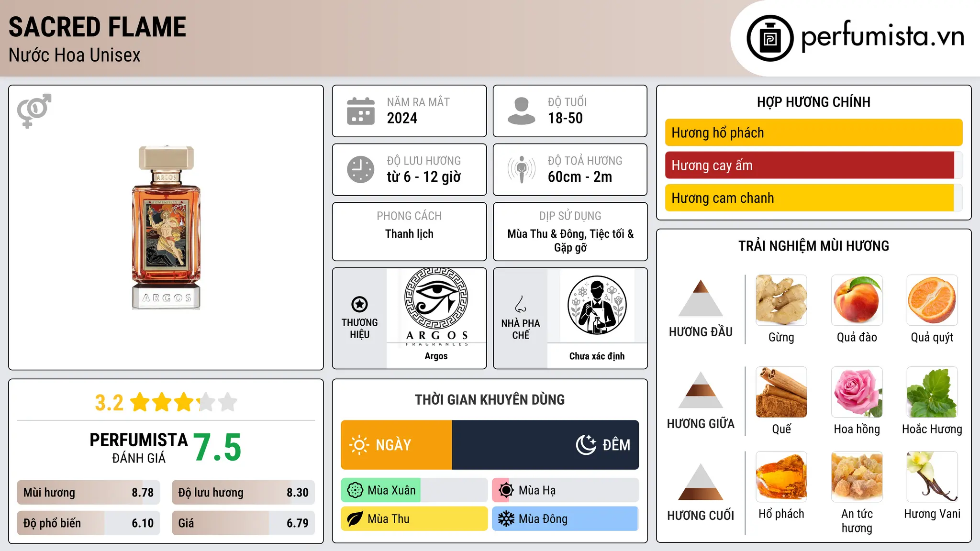The image size is (980, 551).
Task: Click the sillage projection icon
Action: pyautogui.click(x=522, y=169)
